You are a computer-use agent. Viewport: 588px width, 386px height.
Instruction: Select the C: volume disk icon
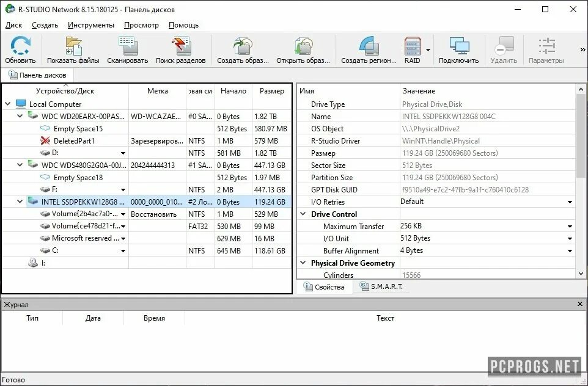coord(45,250)
